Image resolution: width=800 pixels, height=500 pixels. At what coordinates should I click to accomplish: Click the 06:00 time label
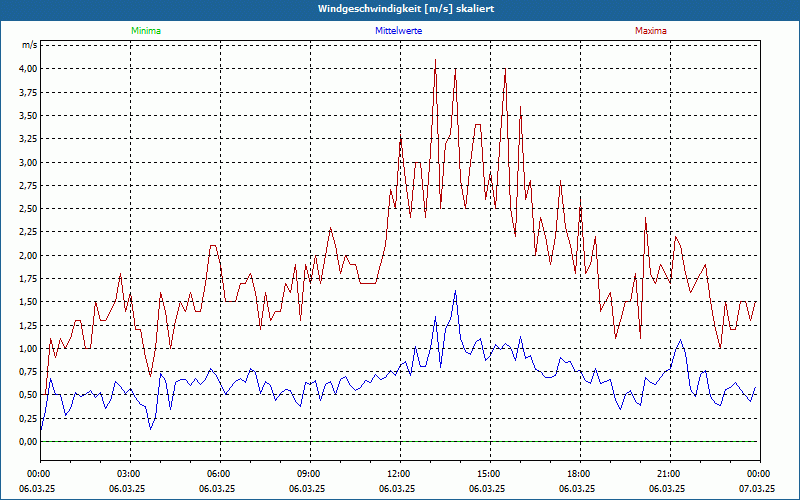pyautogui.click(x=220, y=474)
